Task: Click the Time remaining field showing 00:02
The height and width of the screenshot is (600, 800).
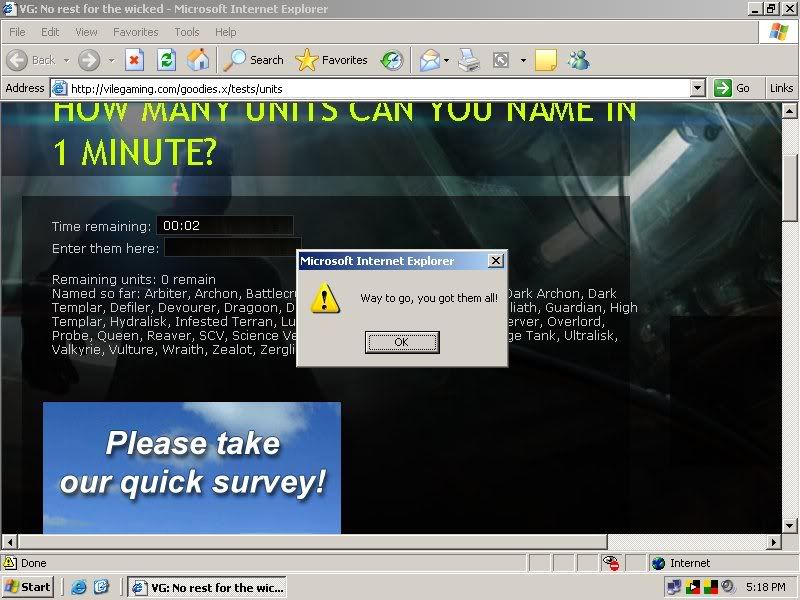Action: point(224,226)
